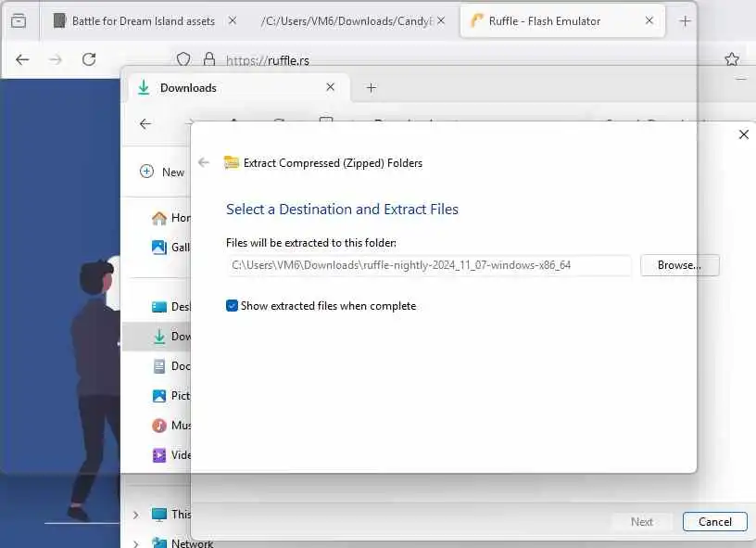Close the Ruffle - Flash Emulator tab

coord(649,20)
